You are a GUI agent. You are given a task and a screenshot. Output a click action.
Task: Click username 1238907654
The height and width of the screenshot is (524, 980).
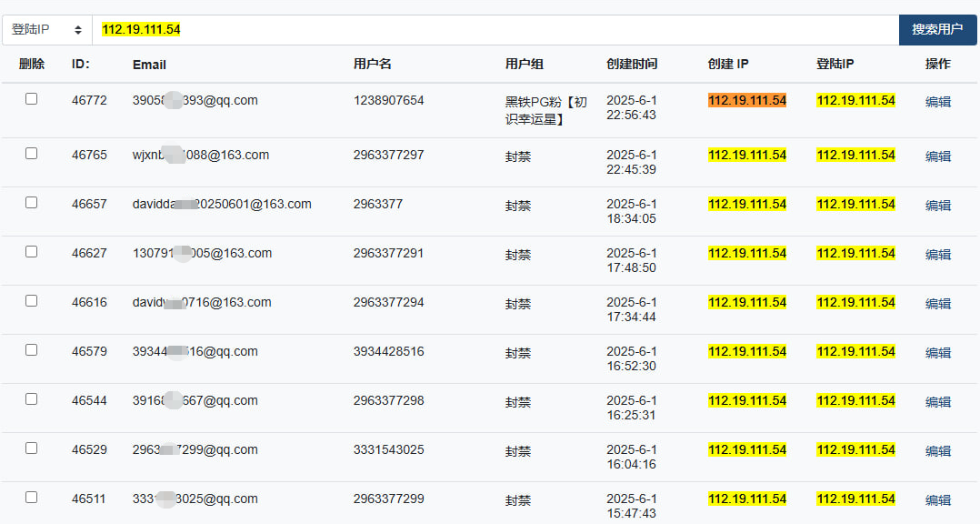(389, 100)
